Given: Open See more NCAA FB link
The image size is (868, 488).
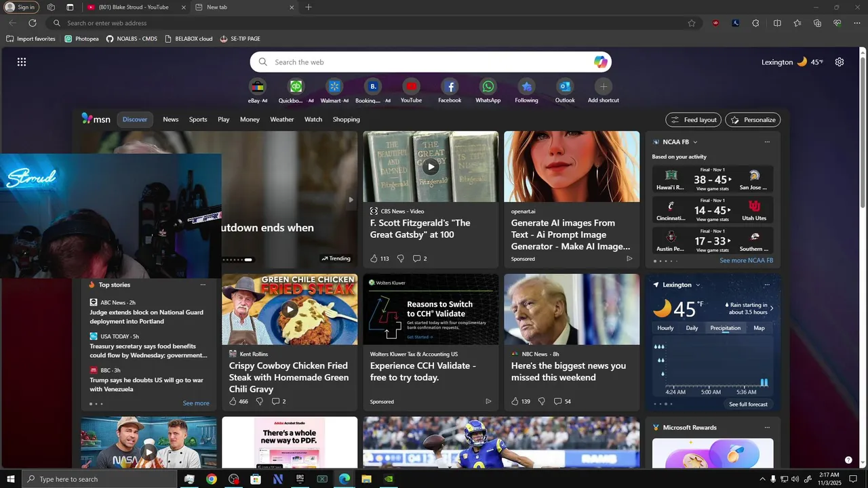Looking at the screenshot, I should tap(746, 260).
